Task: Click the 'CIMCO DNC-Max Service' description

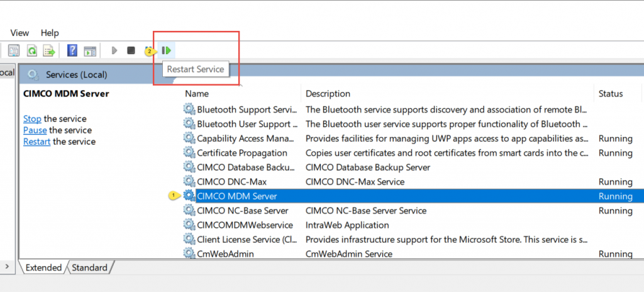Action: (355, 181)
